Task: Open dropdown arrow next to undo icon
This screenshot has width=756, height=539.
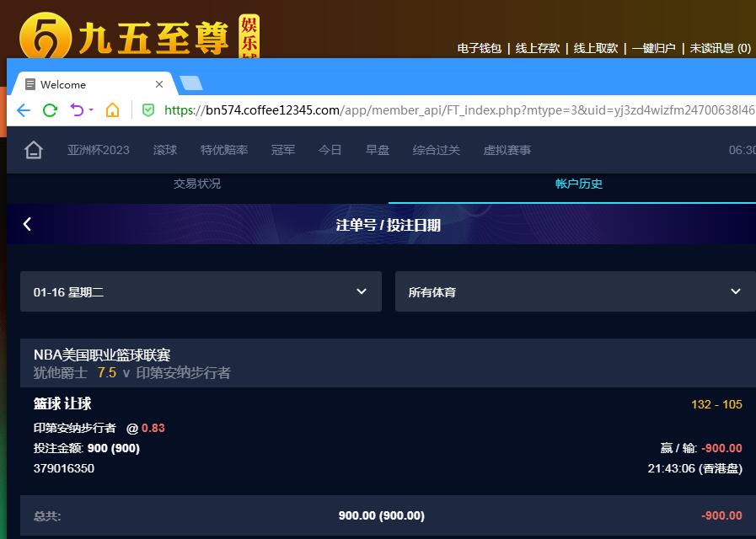Action: point(91,109)
